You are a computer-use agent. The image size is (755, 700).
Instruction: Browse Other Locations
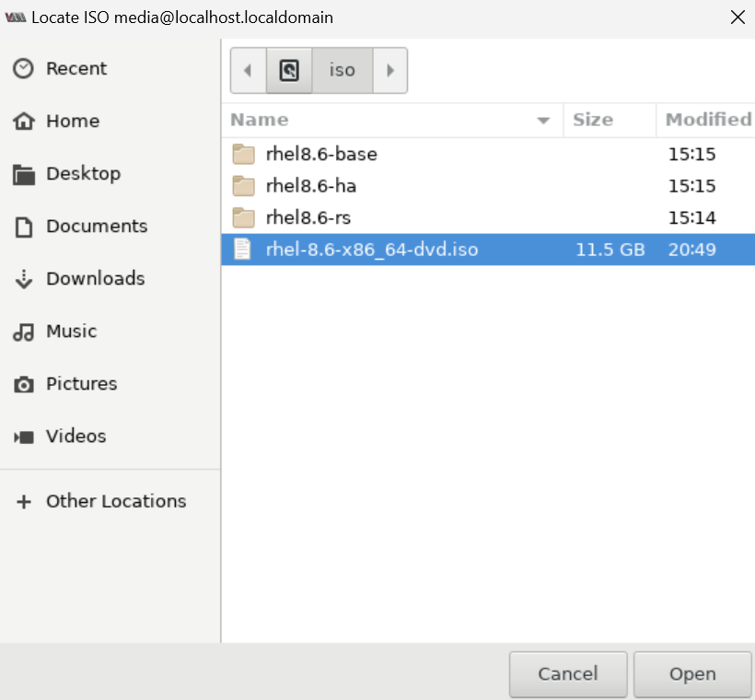(x=110, y=501)
